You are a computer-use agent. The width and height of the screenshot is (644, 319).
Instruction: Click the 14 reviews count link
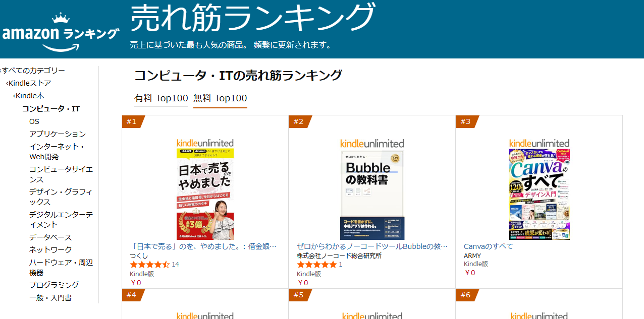(175, 264)
